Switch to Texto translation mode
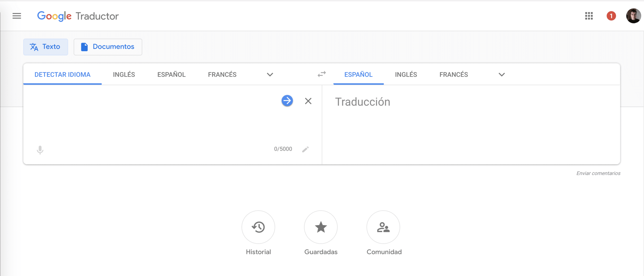The width and height of the screenshot is (644, 276). click(x=46, y=47)
